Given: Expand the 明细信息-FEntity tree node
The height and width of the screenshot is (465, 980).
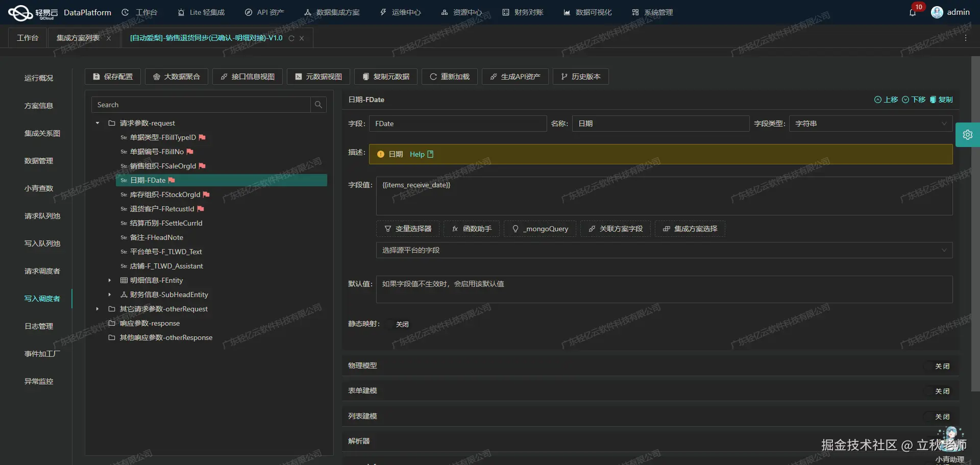Looking at the screenshot, I should 109,280.
